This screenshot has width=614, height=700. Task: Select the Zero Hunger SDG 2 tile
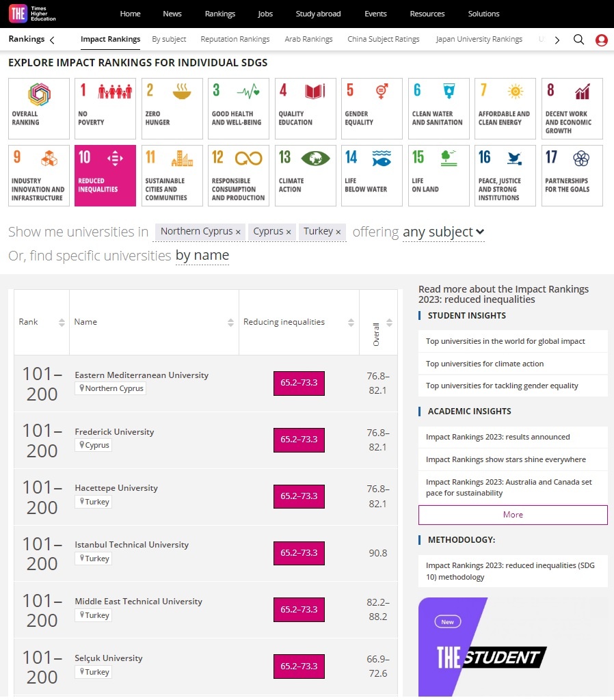(x=172, y=109)
